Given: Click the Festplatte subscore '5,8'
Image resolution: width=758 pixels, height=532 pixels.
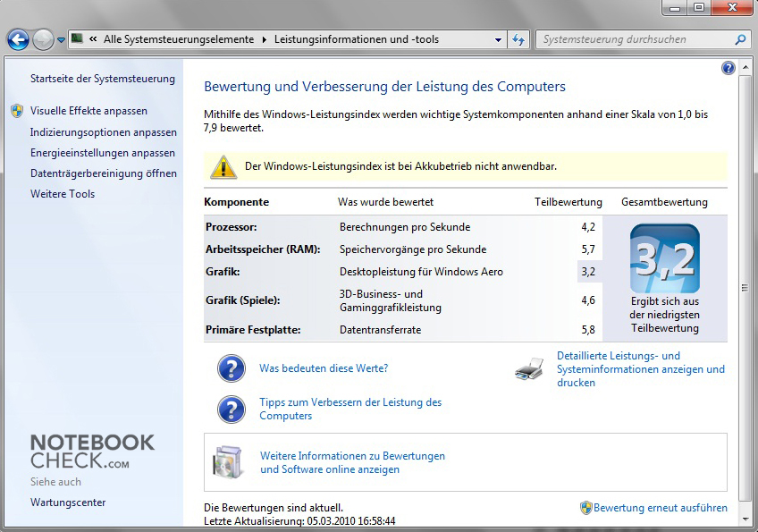Looking at the screenshot, I should tap(588, 330).
